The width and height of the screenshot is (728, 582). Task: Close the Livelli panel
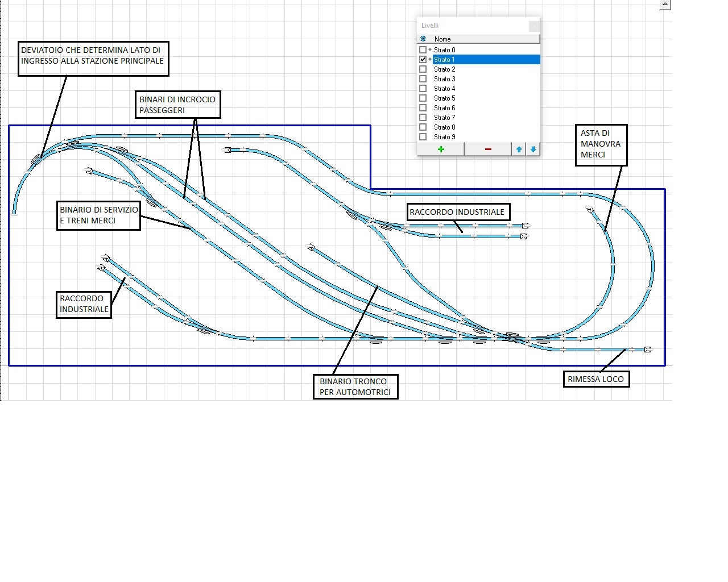[533, 26]
